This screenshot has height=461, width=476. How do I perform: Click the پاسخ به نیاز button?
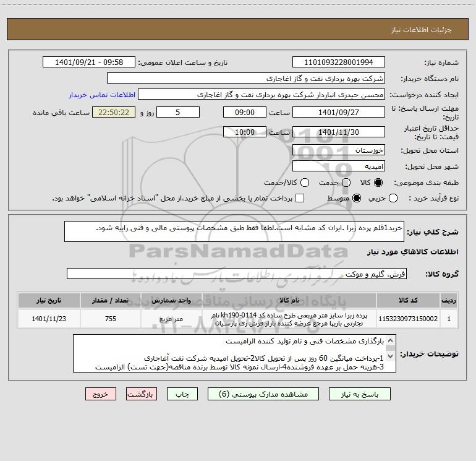point(360,394)
